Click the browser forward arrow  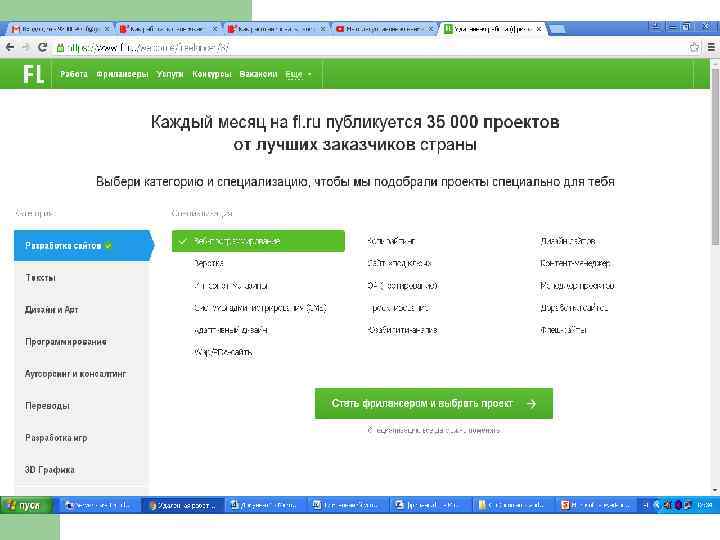[26, 47]
